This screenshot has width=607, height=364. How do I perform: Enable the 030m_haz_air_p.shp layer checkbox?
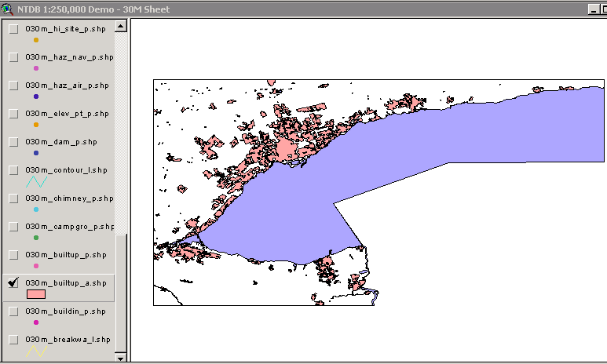(x=13, y=86)
